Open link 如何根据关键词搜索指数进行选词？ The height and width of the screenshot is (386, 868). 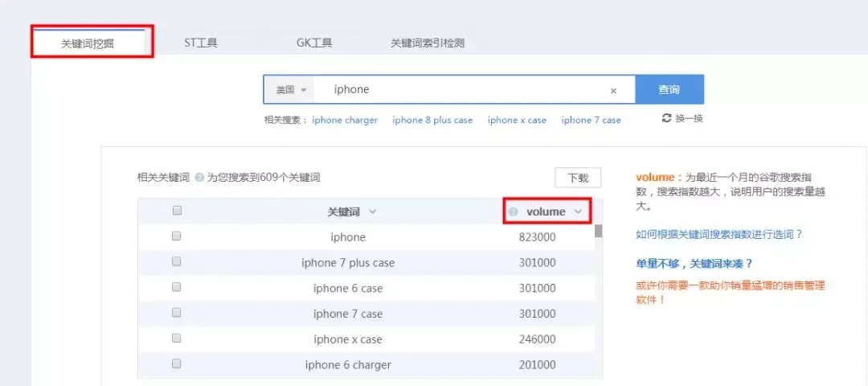pyautogui.click(x=719, y=234)
